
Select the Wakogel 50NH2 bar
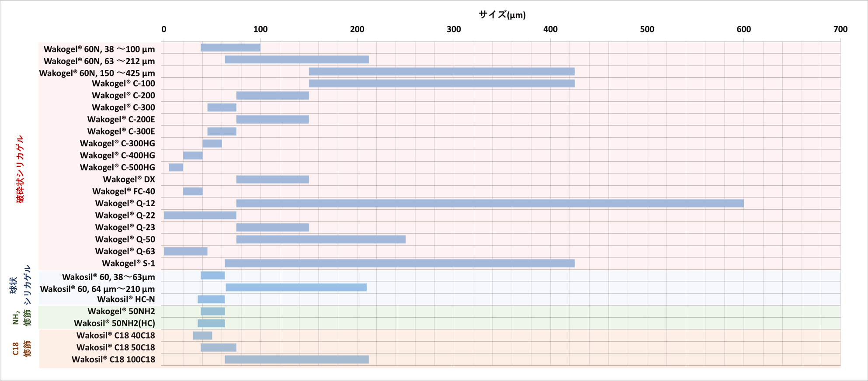212,312
